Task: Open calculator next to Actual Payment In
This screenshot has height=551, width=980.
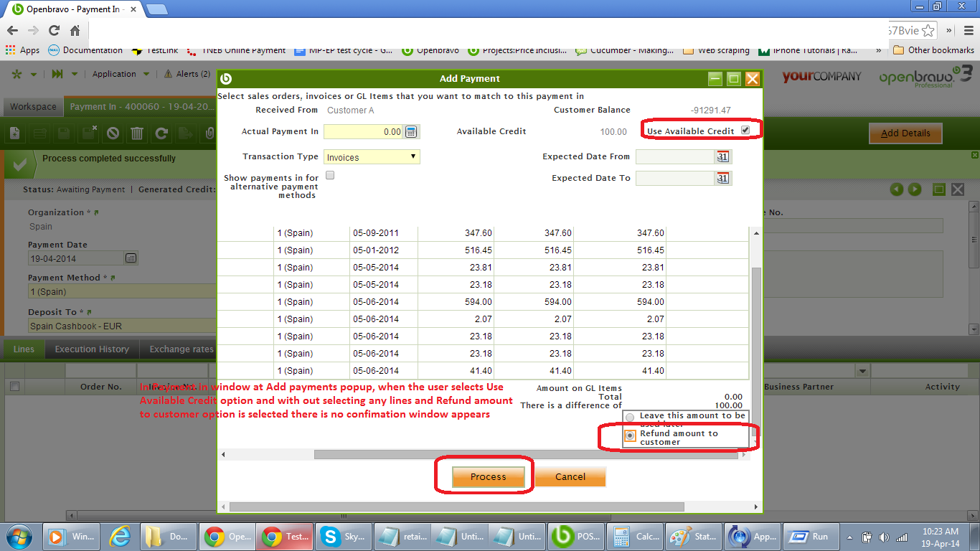Action: pyautogui.click(x=411, y=132)
